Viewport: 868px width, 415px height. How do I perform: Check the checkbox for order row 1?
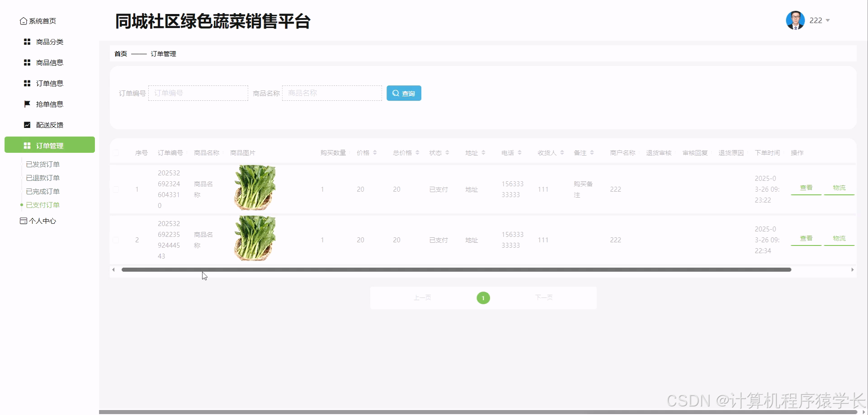pyautogui.click(x=116, y=189)
